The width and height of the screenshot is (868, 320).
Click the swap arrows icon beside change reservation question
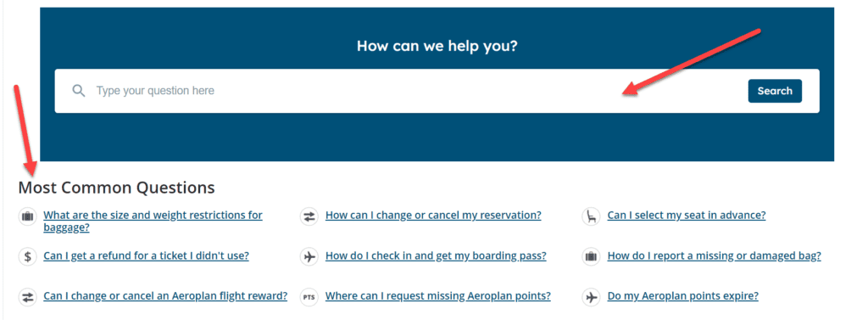(309, 216)
